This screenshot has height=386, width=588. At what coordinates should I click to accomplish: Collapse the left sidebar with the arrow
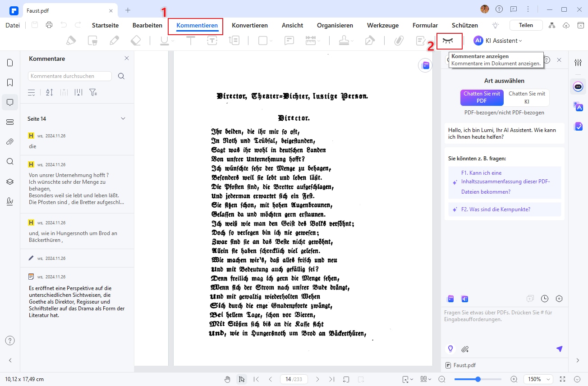(x=10, y=360)
